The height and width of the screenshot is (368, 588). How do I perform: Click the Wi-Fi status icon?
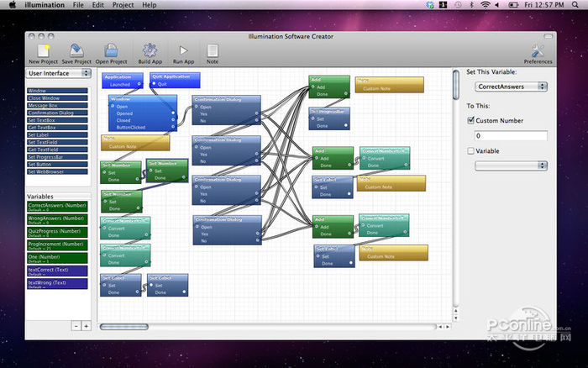pyautogui.click(x=486, y=5)
